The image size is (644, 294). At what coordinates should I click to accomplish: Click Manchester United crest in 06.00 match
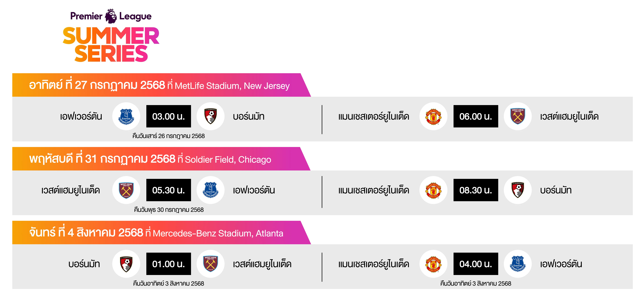point(433,116)
